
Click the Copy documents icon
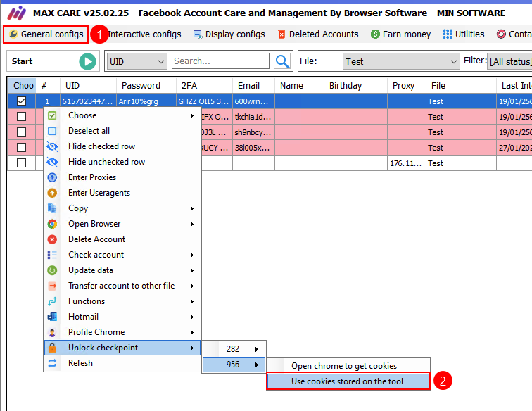pyautogui.click(x=52, y=208)
